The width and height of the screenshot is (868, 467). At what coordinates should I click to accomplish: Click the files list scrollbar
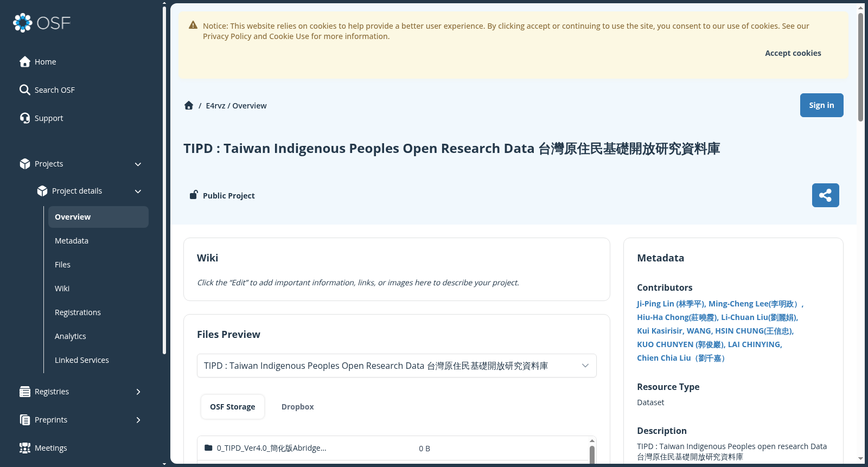point(592,454)
